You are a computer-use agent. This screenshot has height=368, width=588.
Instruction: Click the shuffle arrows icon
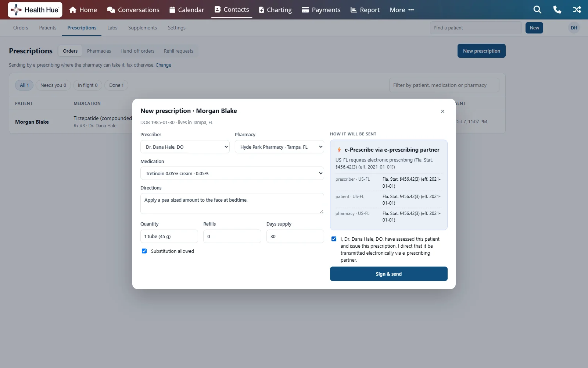(577, 10)
